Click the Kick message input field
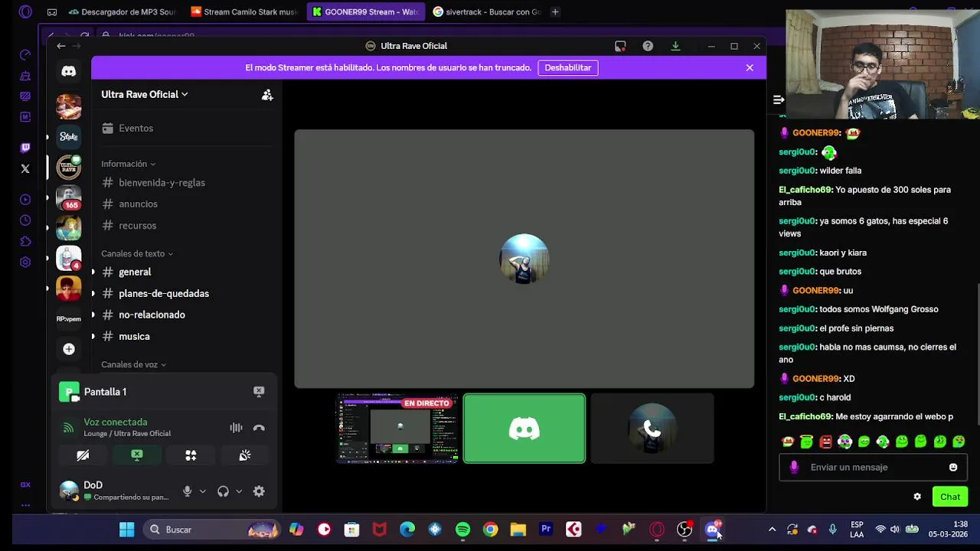 click(x=873, y=467)
